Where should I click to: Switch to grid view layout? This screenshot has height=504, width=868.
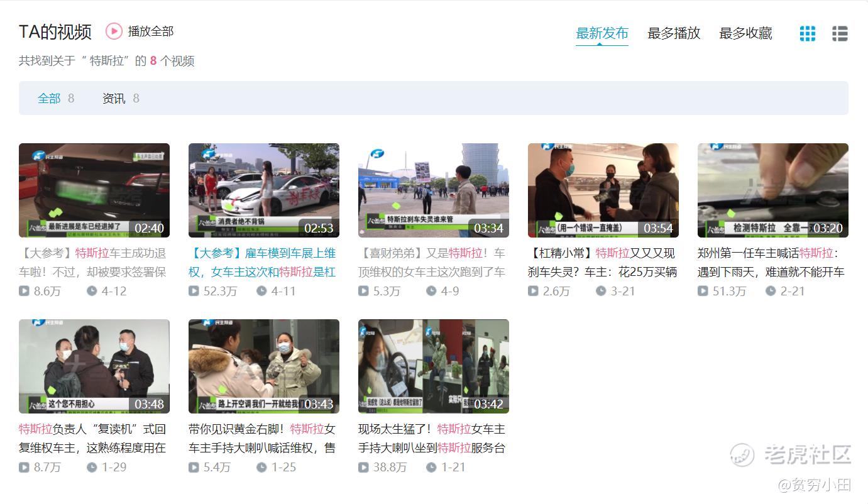click(x=808, y=33)
